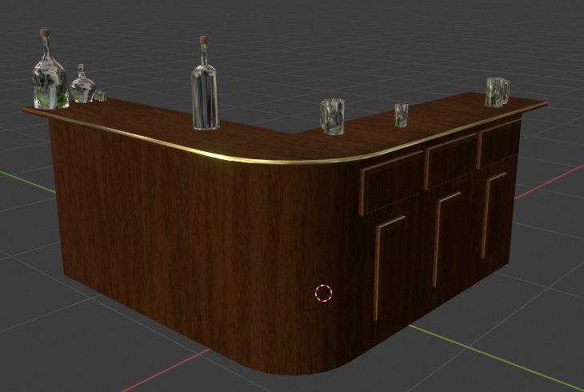Select the rightmost drawer front
The width and height of the screenshot is (584, 392).
498,143
